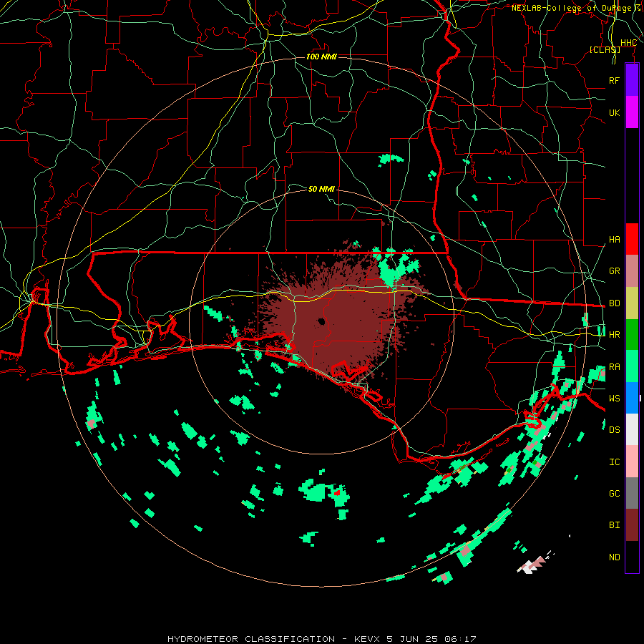Click the HYDROMETEOR CLASSIFICATION KEVX title text
644x644 pixels.
(321, 639)
